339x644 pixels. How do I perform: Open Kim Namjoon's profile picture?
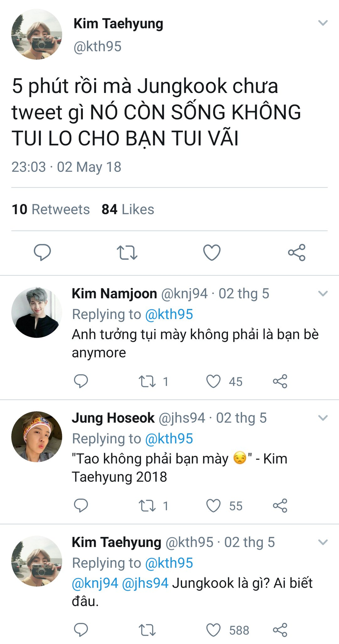click(37, 312)
